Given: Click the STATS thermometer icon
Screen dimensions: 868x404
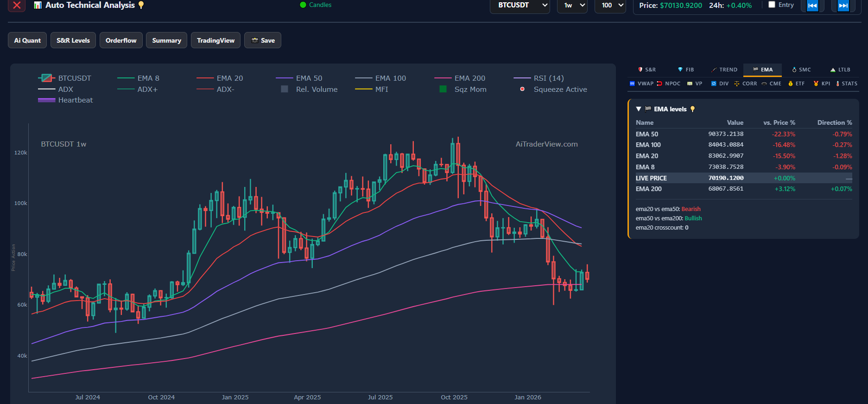Looking at the screenshot, I should [x=837, y=83].
